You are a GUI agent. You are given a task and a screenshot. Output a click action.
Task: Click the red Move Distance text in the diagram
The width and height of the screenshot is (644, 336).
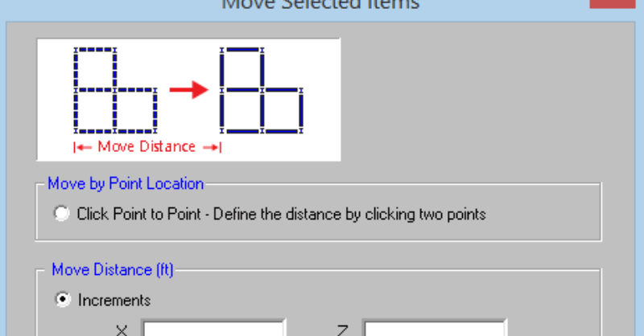[147, 146]
